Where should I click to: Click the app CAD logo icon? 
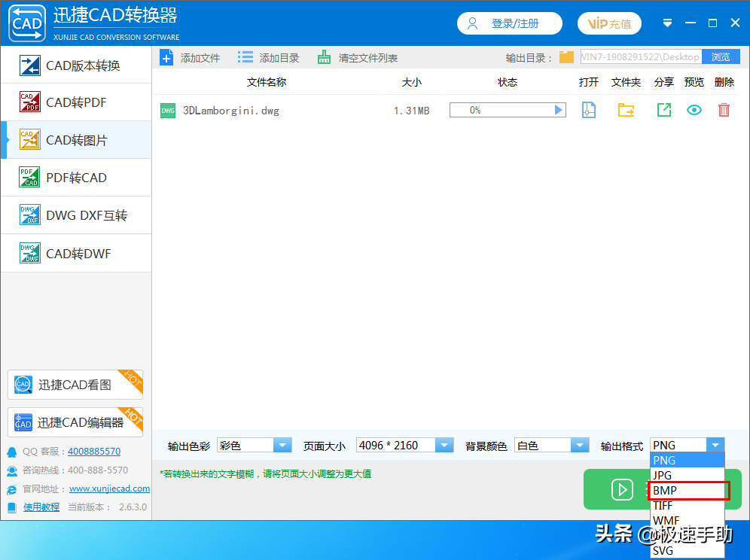[27, 23]
